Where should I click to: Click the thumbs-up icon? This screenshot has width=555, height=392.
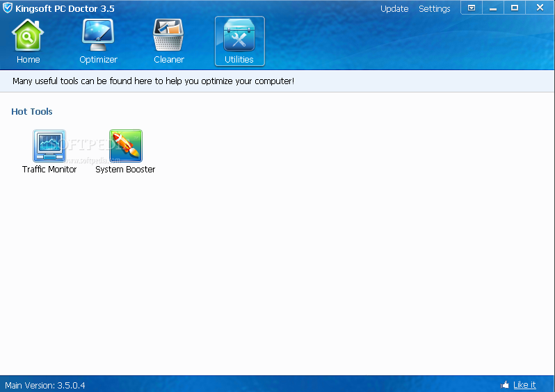[x=505, y=384]
